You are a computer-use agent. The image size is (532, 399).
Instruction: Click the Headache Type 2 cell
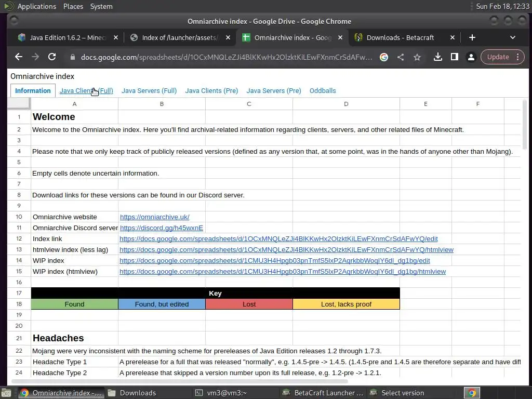(75, 373)
